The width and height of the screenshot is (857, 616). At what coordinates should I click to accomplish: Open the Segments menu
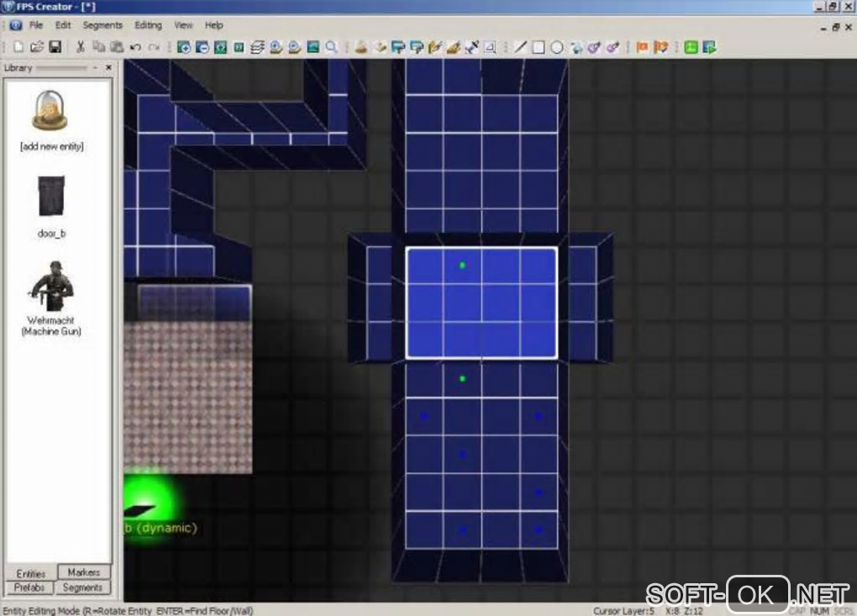pyautogui.click(x=103, y=25)
